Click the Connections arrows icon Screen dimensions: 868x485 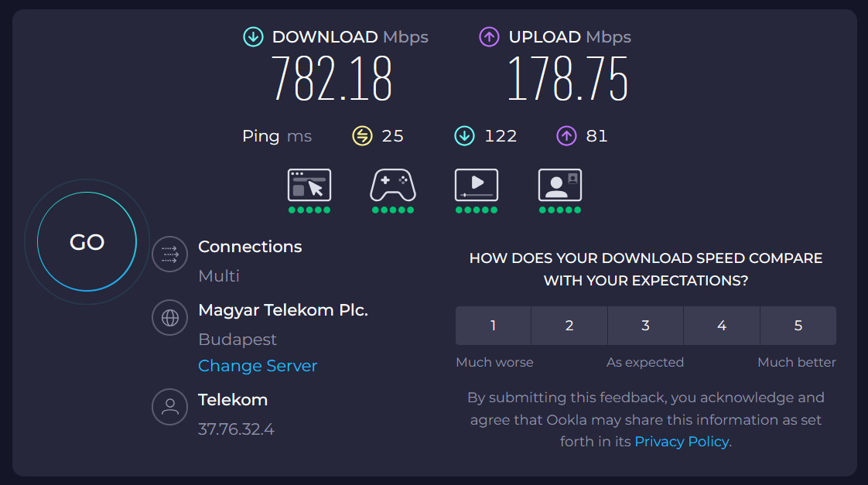point(170,254)
